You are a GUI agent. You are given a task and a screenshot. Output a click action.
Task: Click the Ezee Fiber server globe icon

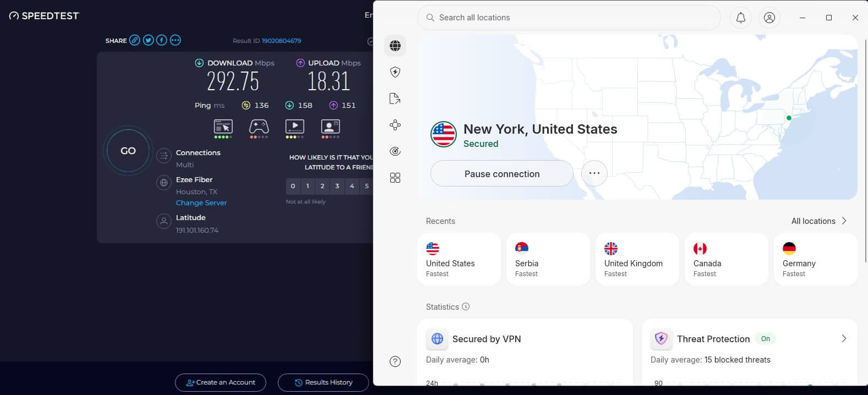[x=163, y=183]
